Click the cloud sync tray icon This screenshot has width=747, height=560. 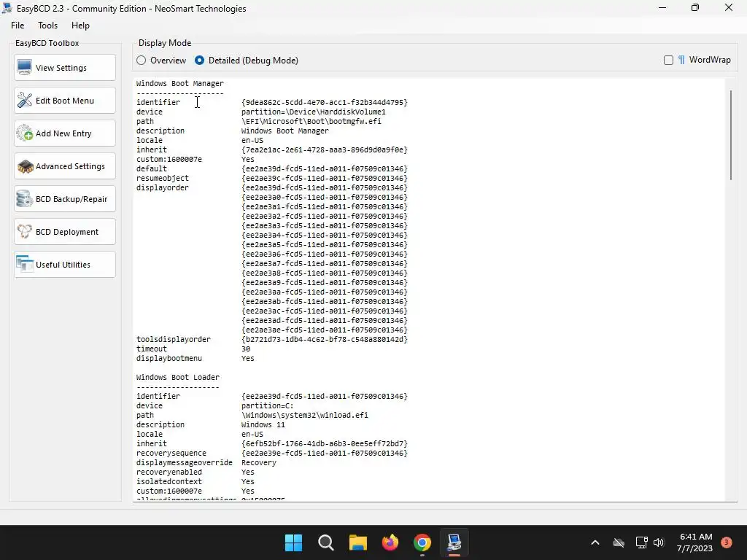(619, 542)
